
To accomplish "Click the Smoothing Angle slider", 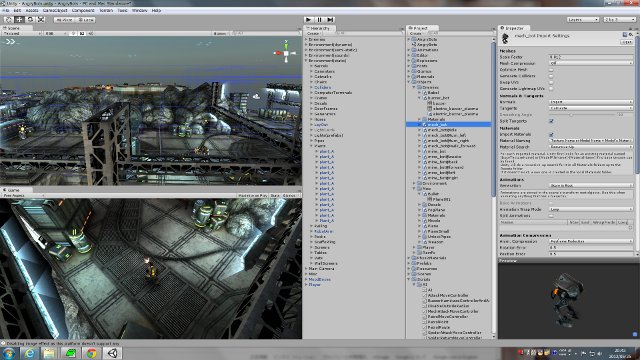I will 583,115.
